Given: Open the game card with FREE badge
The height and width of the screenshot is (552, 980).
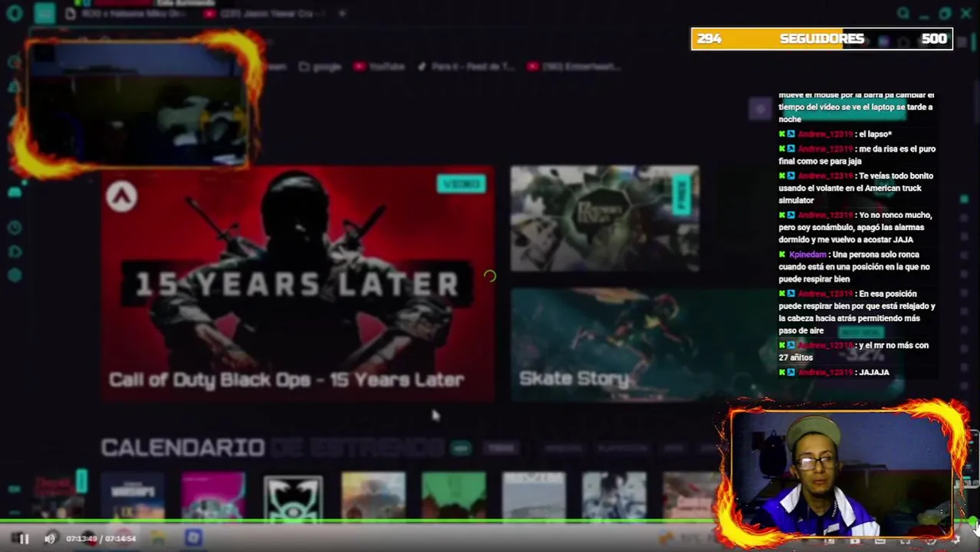Looking at the screenshot, I should (x=605, y=219).
